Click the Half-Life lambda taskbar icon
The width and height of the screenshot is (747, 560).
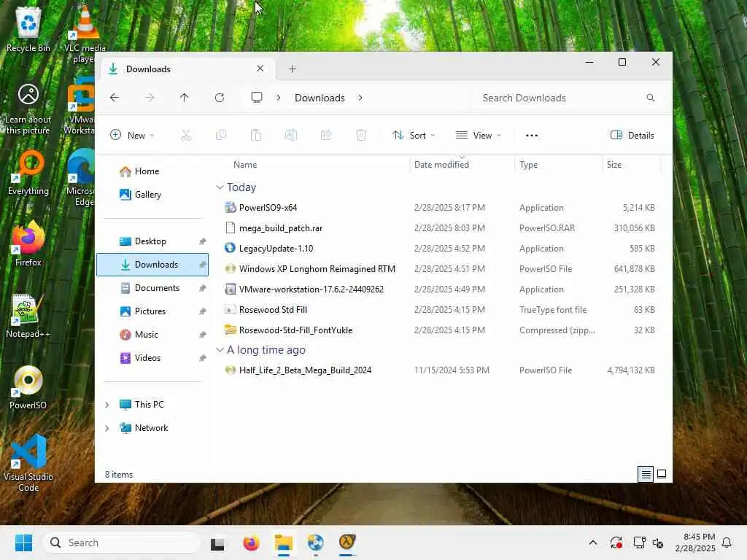point(347,542)
